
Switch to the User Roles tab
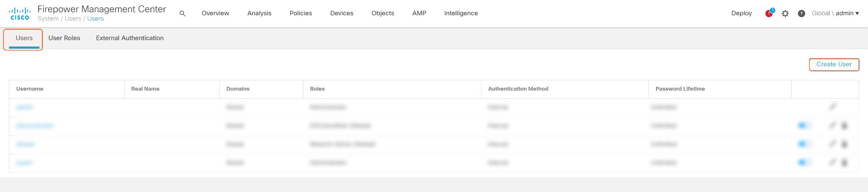(x=64, y=38)
